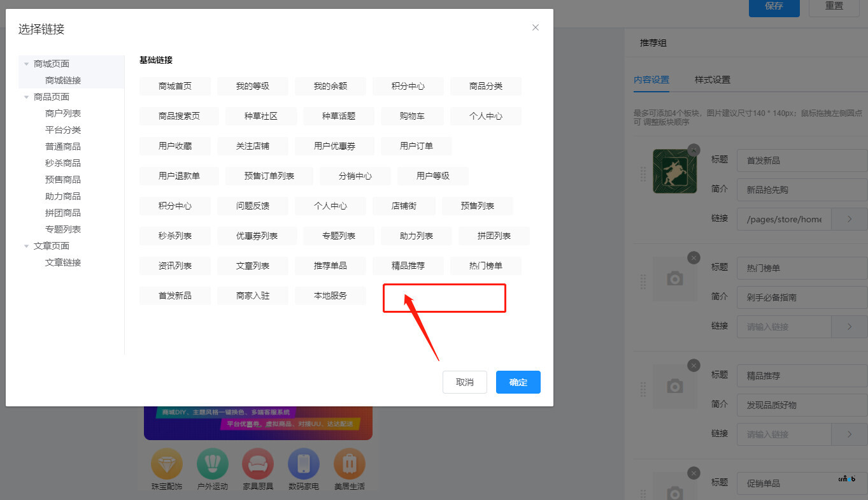Choose the 店铺街 link button
The image size is (868, 500).
404,206
